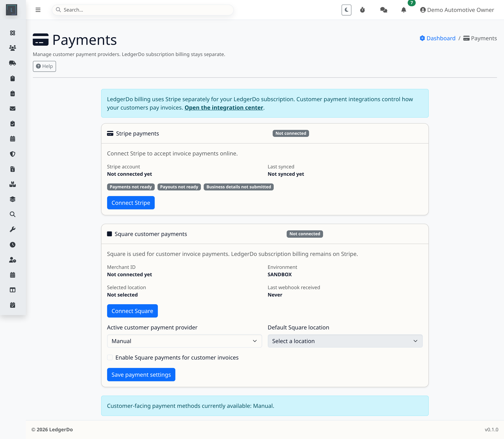The width and height of the screenshot is (504, 439).
Task: Click the SANDBOX environment value
Action: (279, 274)
